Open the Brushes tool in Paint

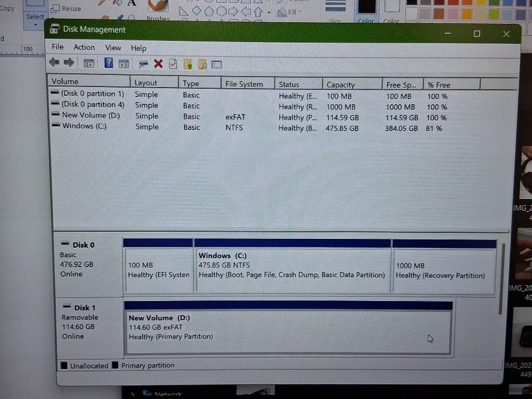158,10
